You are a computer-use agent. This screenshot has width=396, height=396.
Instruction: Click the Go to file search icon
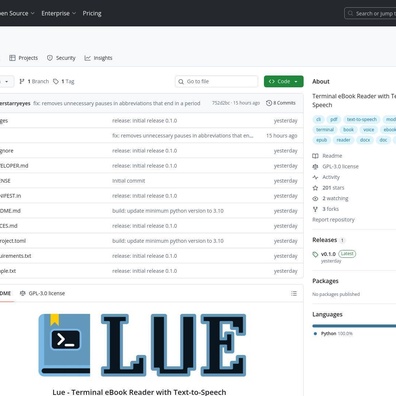(x=181, y=81)
